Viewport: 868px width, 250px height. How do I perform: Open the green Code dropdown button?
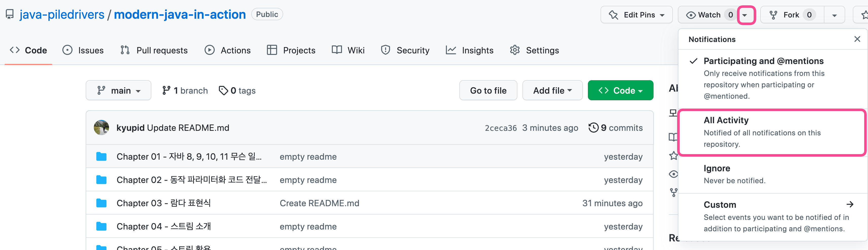click(x=621, y=90)
